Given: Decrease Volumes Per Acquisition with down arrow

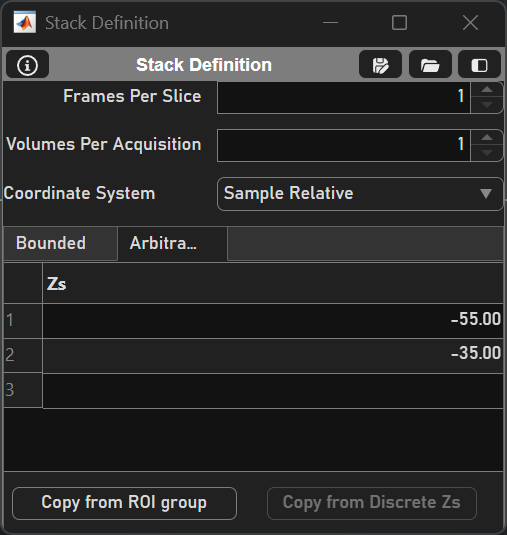Looking at the screenshot, I should click(487, 153).
